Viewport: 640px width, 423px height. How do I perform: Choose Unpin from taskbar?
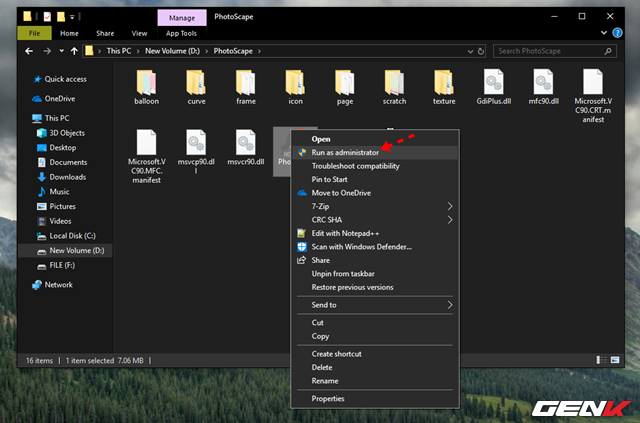tap(375, 274)
